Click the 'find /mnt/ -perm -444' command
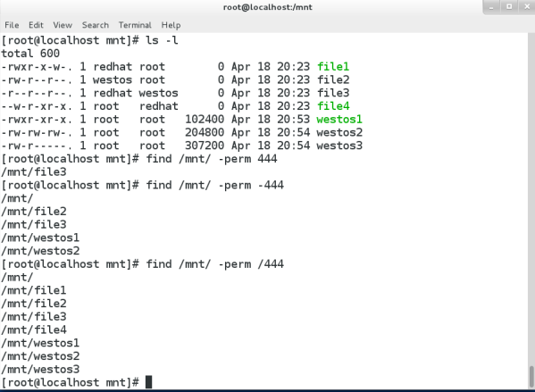 [215, 185]
